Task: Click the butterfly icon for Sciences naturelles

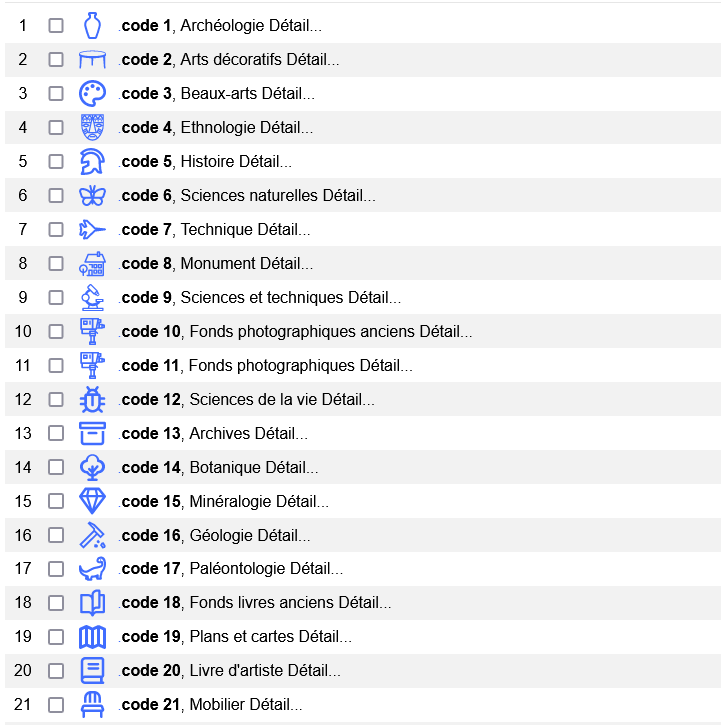Action: (x=92, y=196)
